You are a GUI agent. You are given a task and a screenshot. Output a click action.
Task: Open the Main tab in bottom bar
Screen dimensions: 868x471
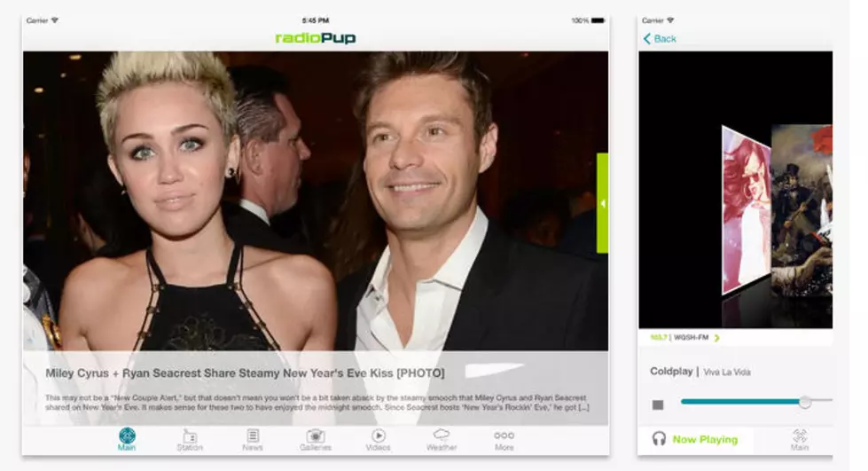point(127,439)
